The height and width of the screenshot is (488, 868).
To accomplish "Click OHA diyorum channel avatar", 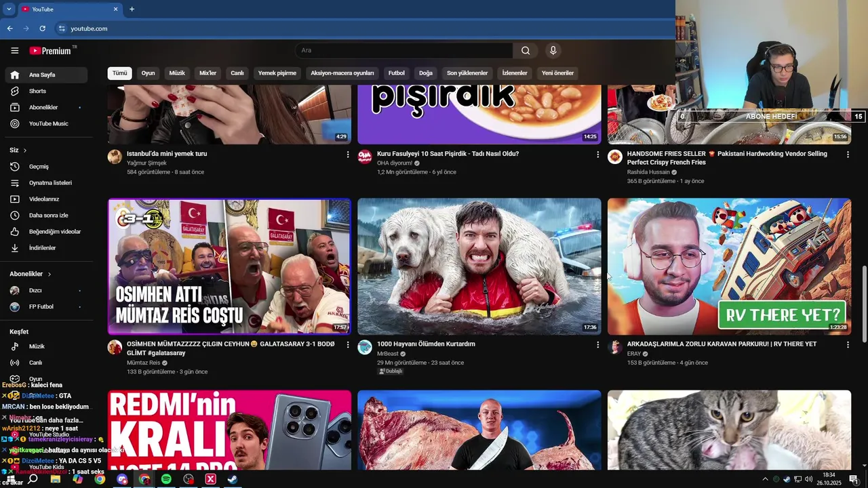I will pos(365,157).
